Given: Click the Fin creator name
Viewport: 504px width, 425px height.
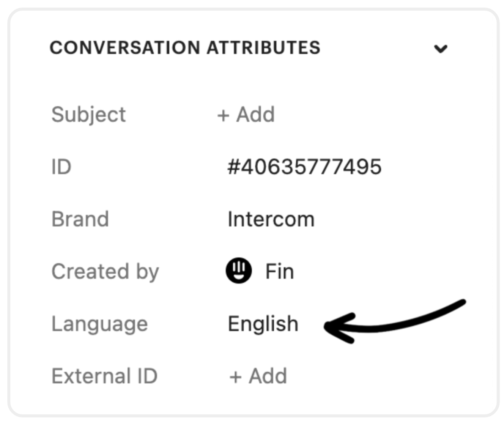Looking at the screenshot, I should coord(280,272).
